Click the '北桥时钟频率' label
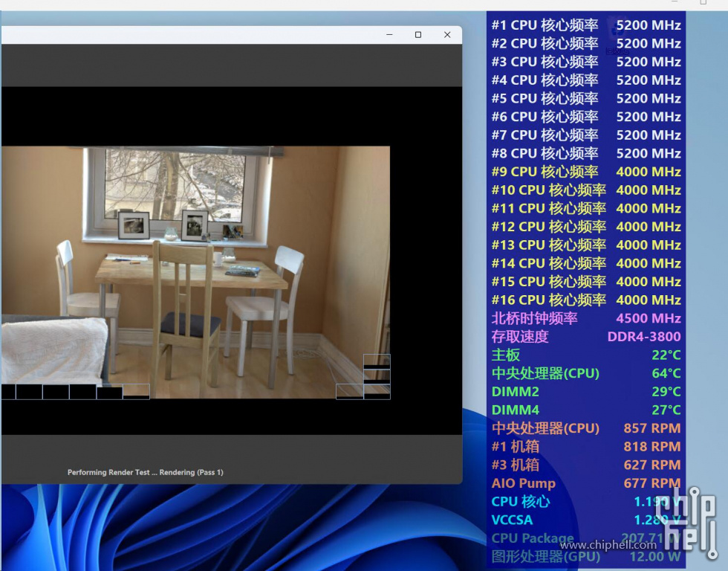 [x=534, y=318]
